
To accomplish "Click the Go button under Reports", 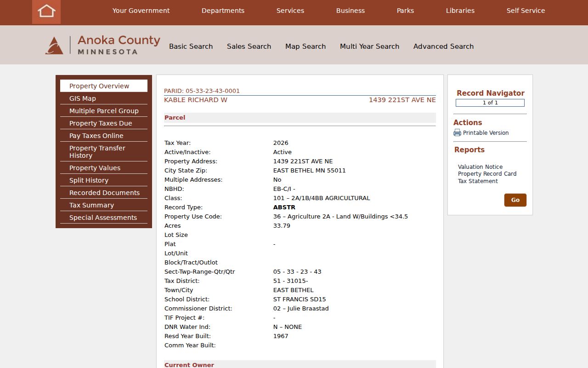I will pos(515,200).
